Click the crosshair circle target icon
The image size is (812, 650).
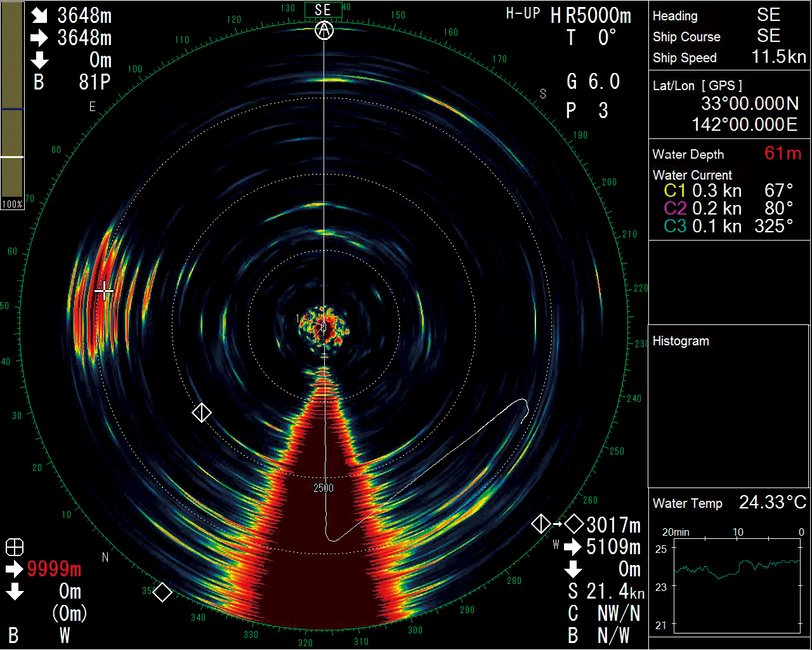point(15,547)
